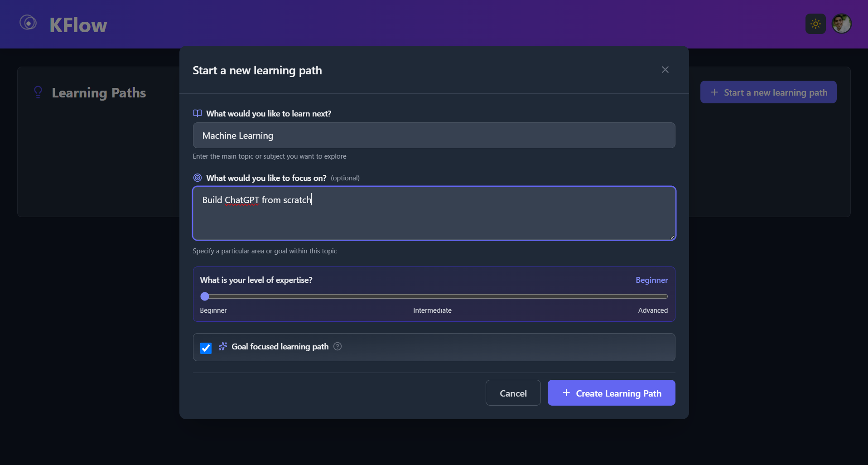Click the Cancel button

[x=513, y=392]
